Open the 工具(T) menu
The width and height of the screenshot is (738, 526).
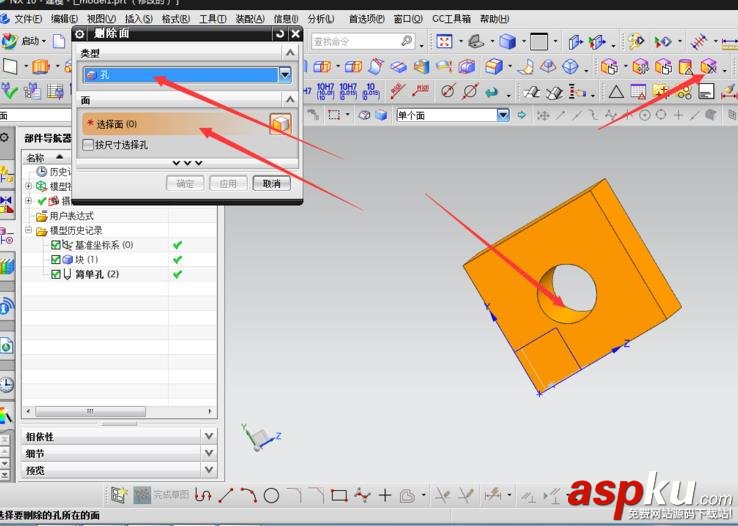[x=212, y=19]
